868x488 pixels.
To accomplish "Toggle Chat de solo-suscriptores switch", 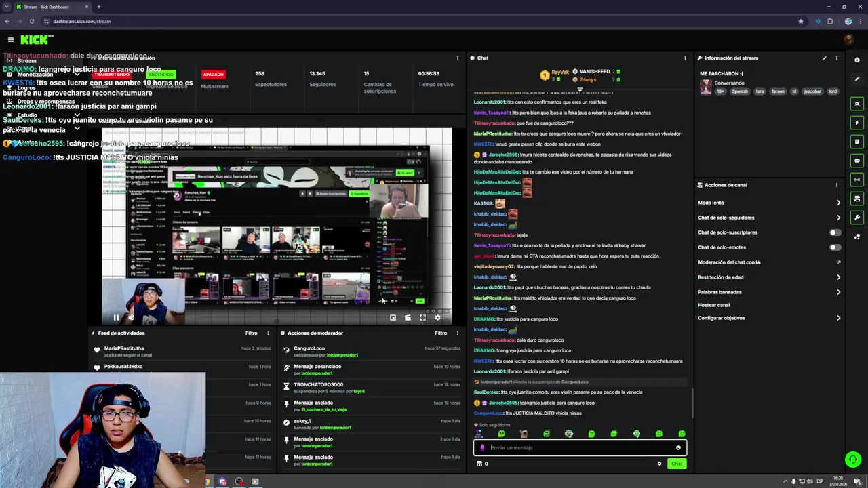I will pyautogui.click(x=835, y=232).
